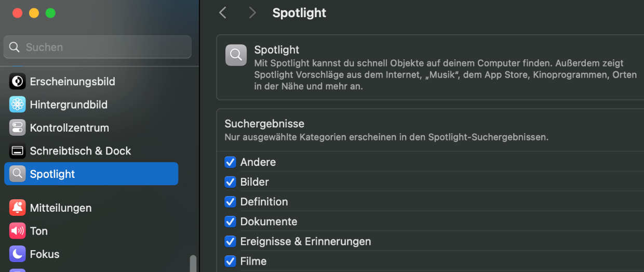This screenshot has width=644, height=272.
Task: Go back with the left chevron
Action: click(223, 12)
